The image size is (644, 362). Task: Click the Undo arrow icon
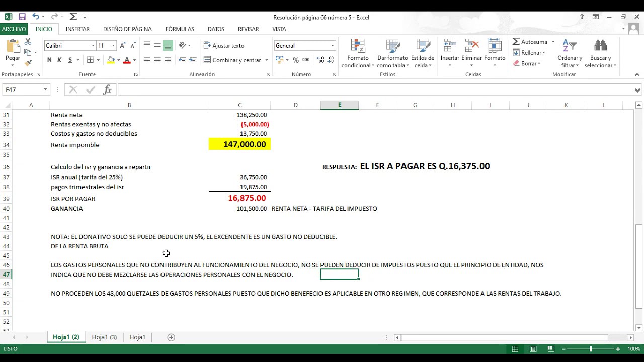[x=35, y=17]
